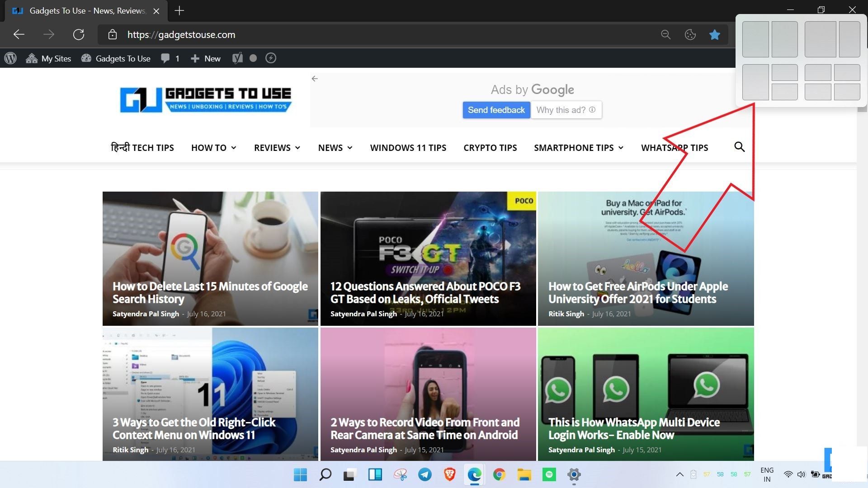
Task: Click Send feedback ad button
Action: click(x=496, y=110)
